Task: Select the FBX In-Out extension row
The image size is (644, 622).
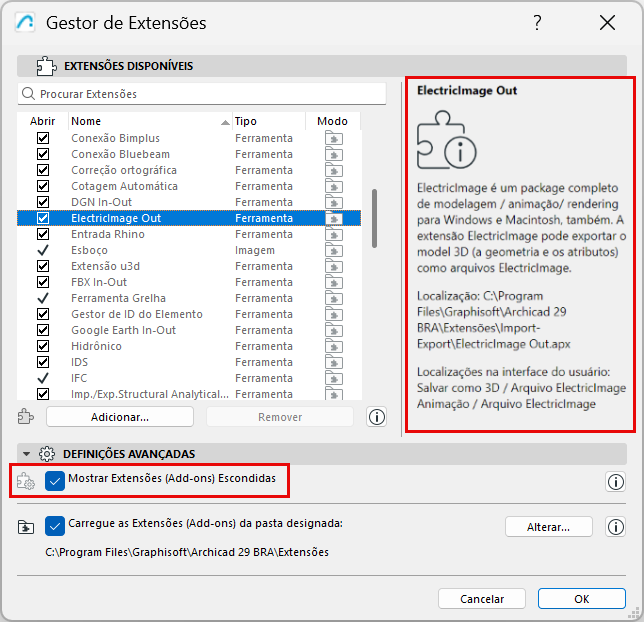Action: pos(189,282)
